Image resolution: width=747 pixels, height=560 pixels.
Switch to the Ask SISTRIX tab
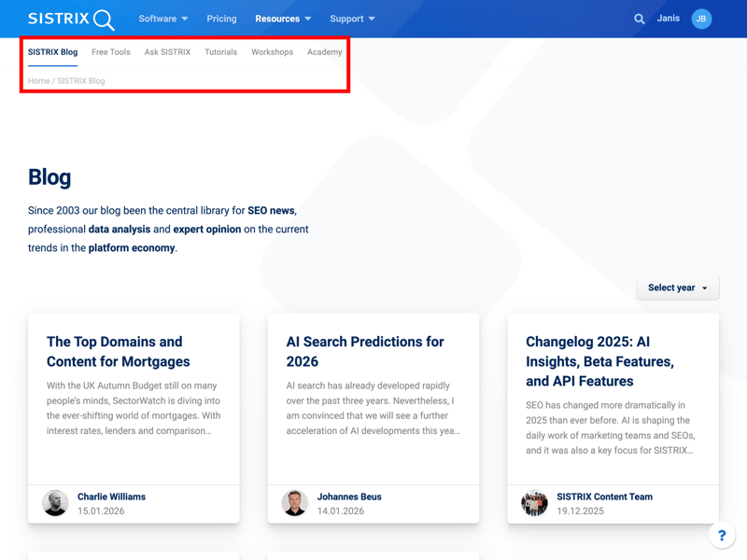coord(167,52)
